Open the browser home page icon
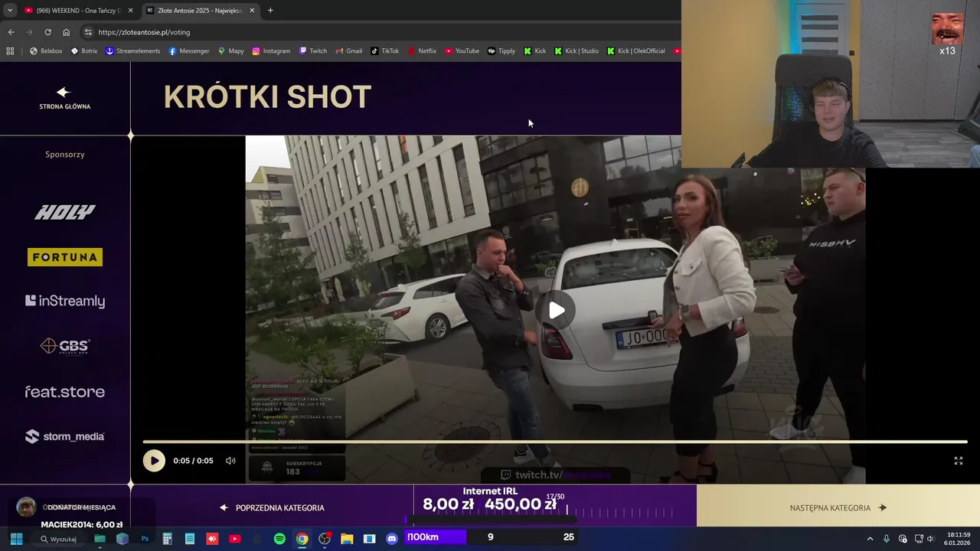The height and width of the screenshot is (551, 980). [66, 32]
